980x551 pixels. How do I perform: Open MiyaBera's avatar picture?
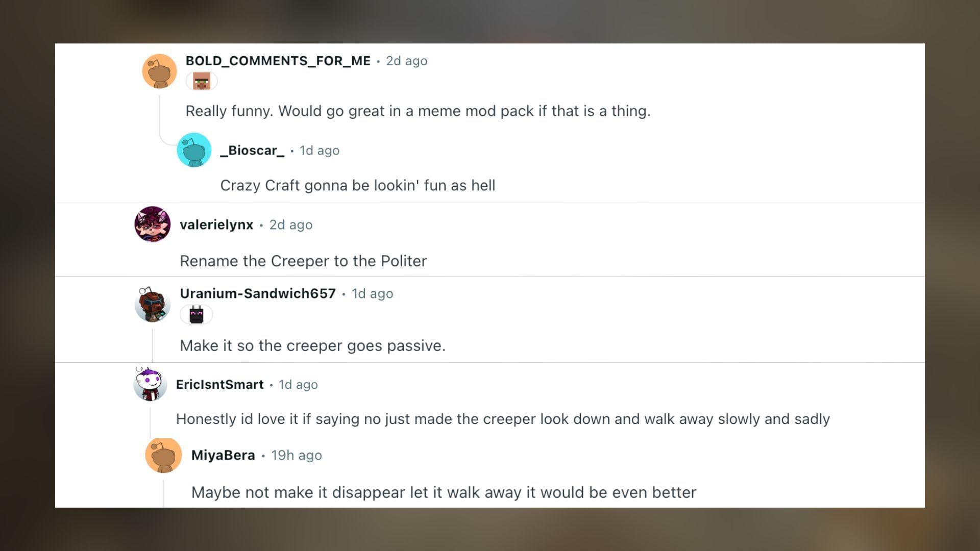pos(164,456)
